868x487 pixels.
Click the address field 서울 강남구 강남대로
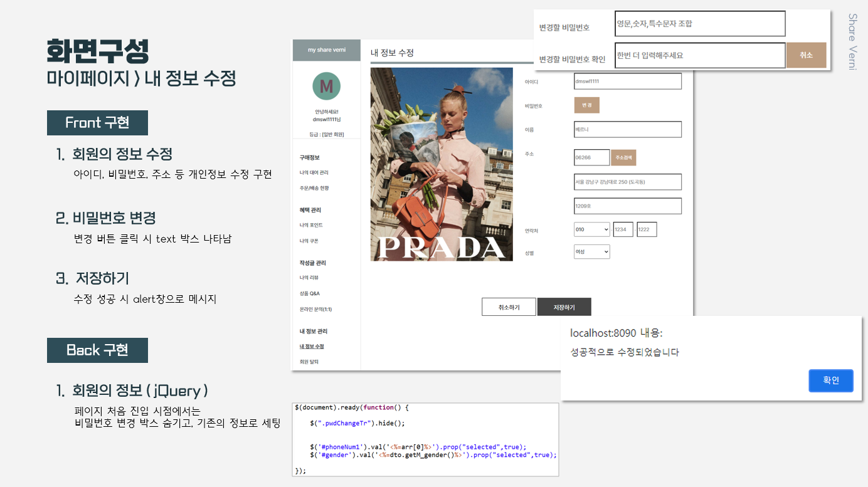[627, 182]
